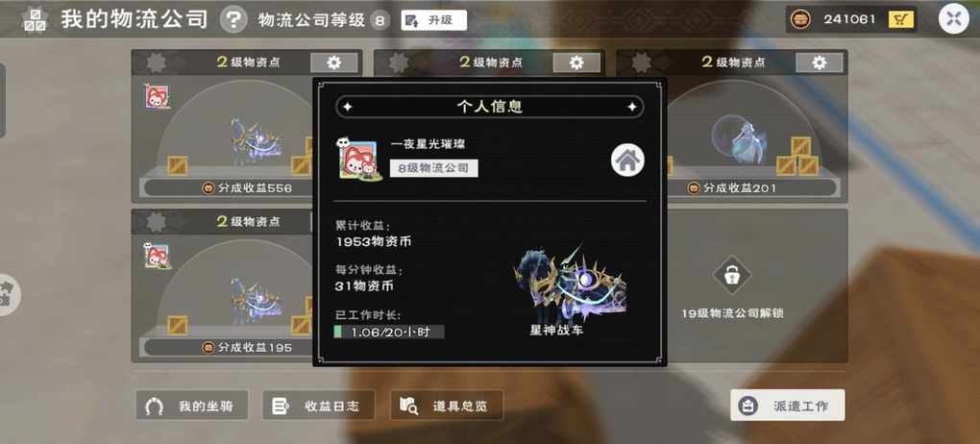Tap the collapse arrows icon top right
This screenshot has width=980, height=444.
(954, 19)
